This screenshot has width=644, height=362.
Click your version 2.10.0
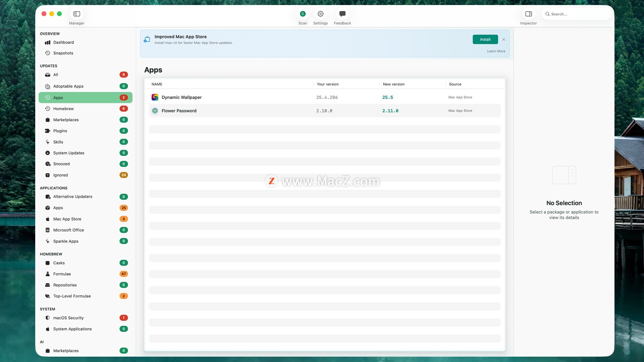(324, 111)
